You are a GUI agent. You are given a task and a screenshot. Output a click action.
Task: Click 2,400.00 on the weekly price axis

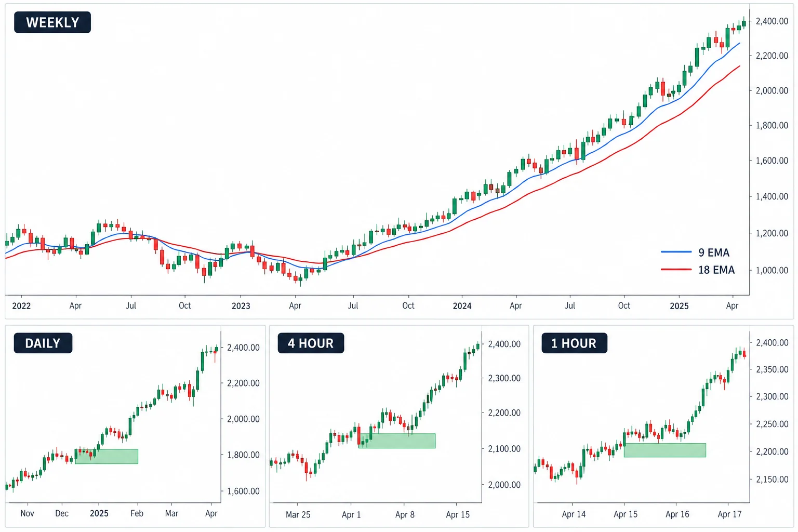pos(772,21)
